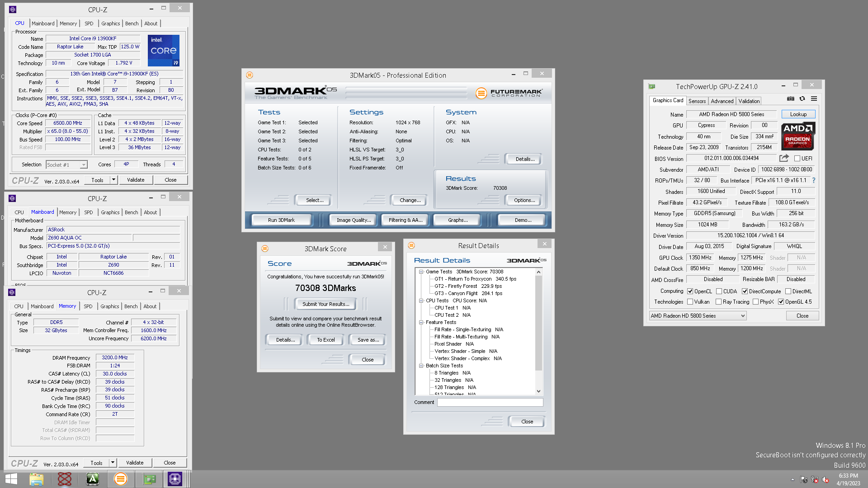868x488 pixels.
Task: Switch to CPU-Z via taskbar icon
Action: (x=175, y=479)
